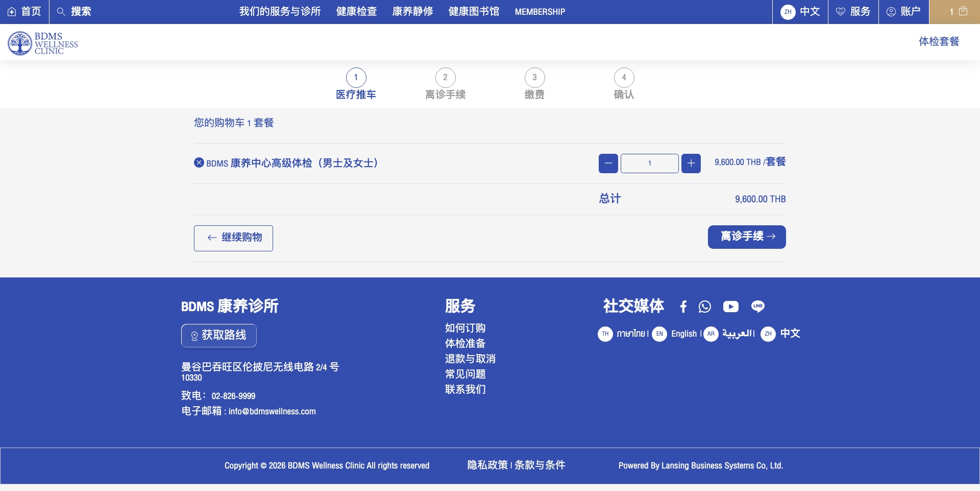Open 体检准备 footer link
980x491 pixels.
(465, 343)
